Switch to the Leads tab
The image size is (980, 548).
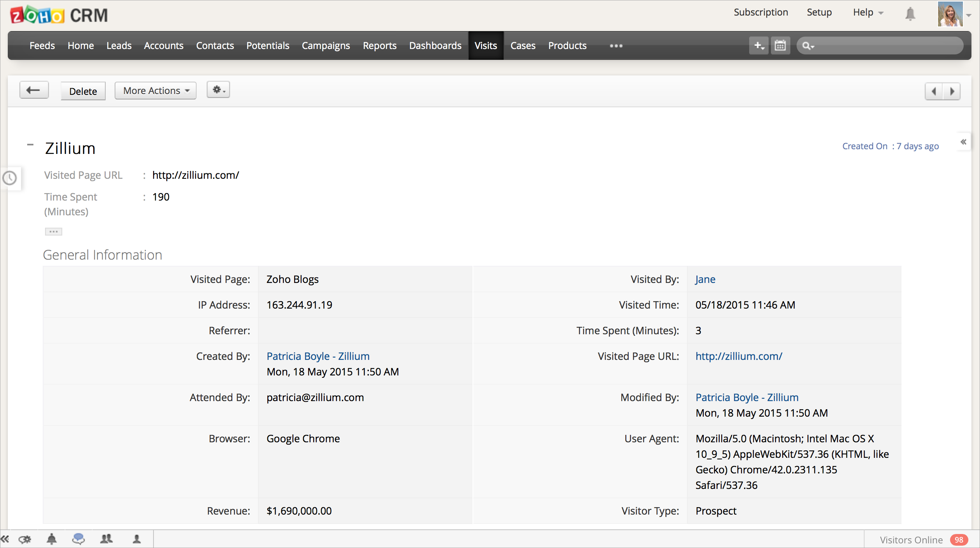pos(119,46)
